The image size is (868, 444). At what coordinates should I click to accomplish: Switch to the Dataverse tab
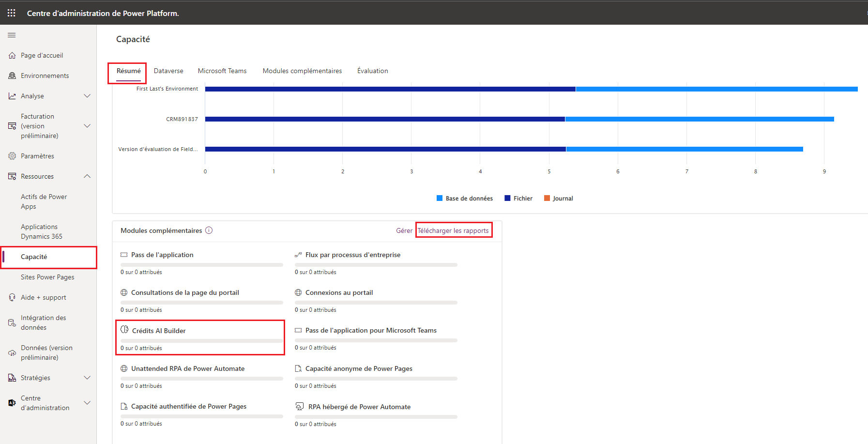[x=168, y=71]
